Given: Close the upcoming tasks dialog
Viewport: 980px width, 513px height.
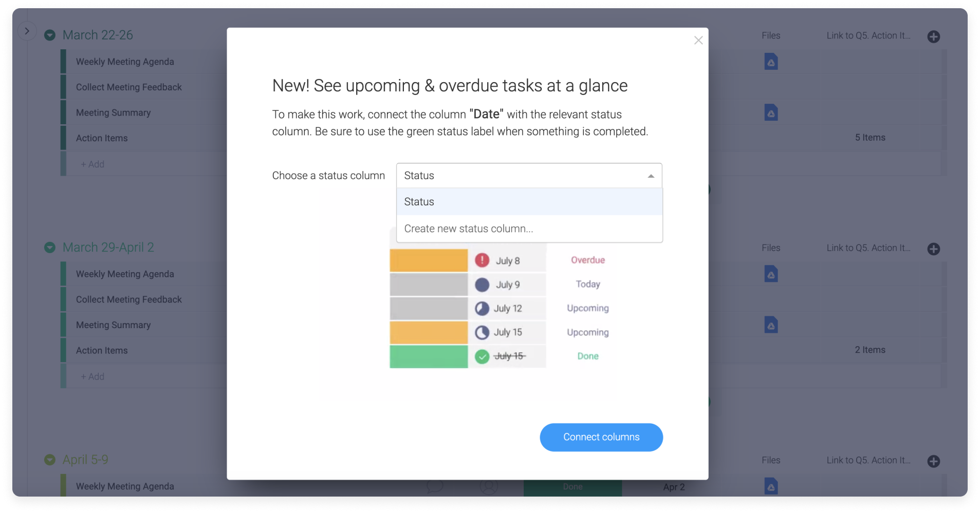Looking at the screenshot, I should tap(698, 40).
